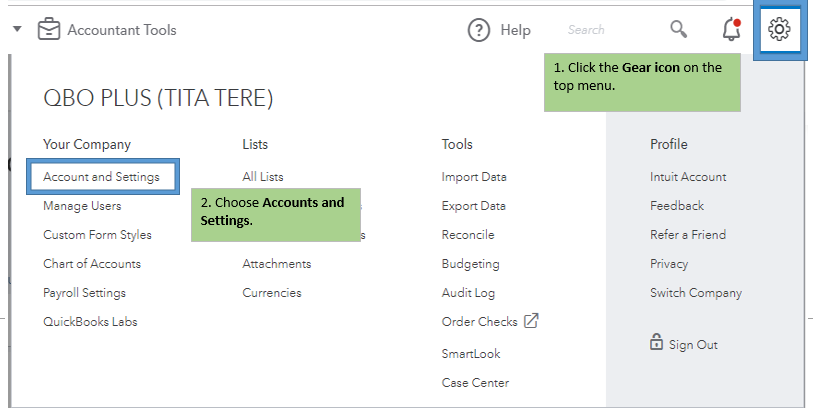The width and height of the screenshot is (813, 408).
Task: Select Currencies in Lists
Action: [272, 293]
